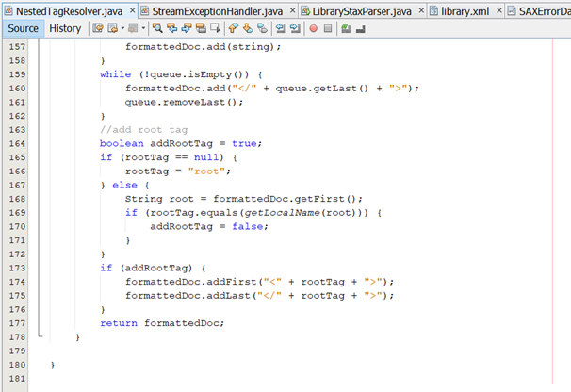Open the Back history dropdown arrow
Viewport: 571px width, 392px height.
[x=122, y=28]
